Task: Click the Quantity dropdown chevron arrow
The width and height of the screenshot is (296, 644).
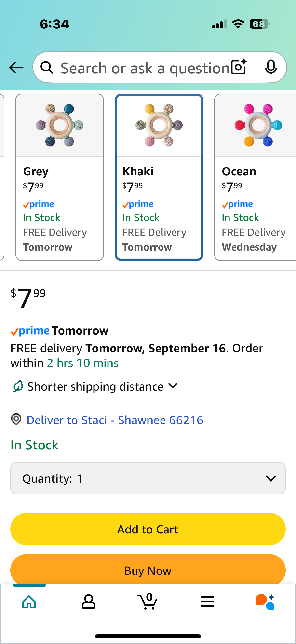Action: [x=271, y=478]
